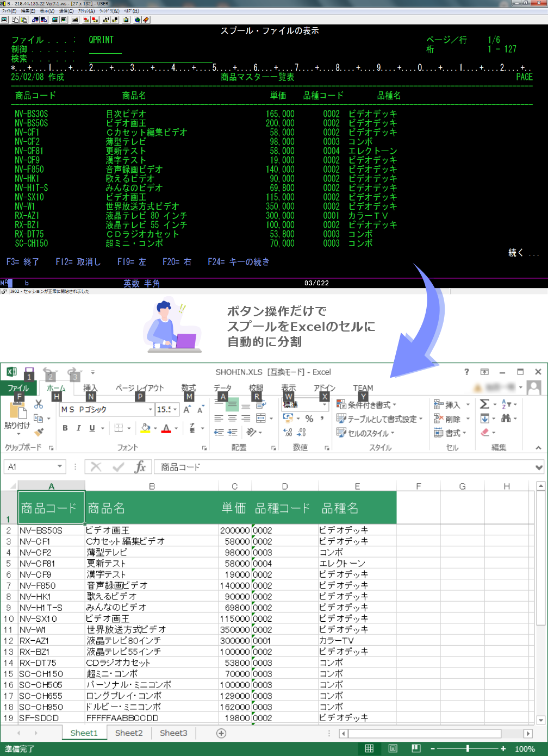This screenshot has height=756, width=548.
Task: Click the Redo icon in Quick Access Toolbar
Action: pos(73,372)
